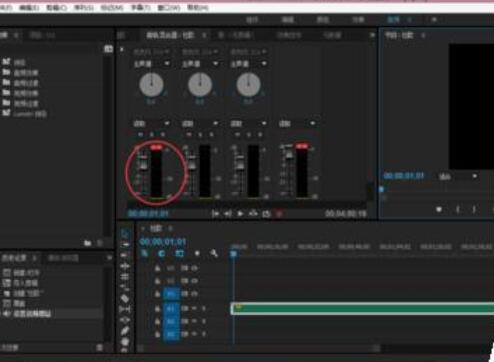Click Add Marker in the Program monitor
494x362 pixels.
point(439,209)
